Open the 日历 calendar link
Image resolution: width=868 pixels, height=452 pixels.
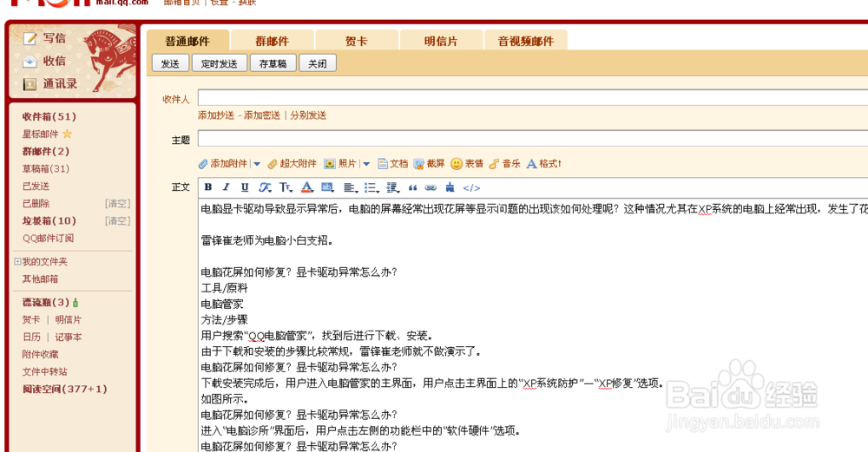(x=31, y=337)
